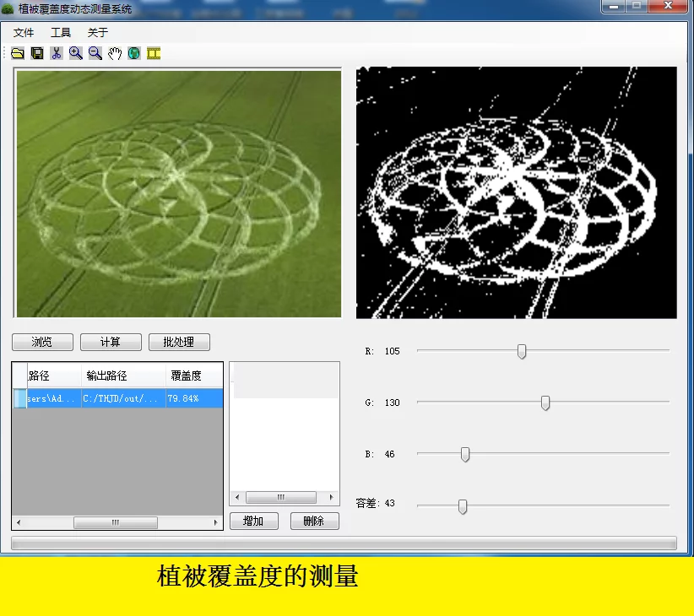Click list box scrollbar right arrow
Image resolution: width=694 pixels, height=616 pixels.
click(x=332, y=497)
